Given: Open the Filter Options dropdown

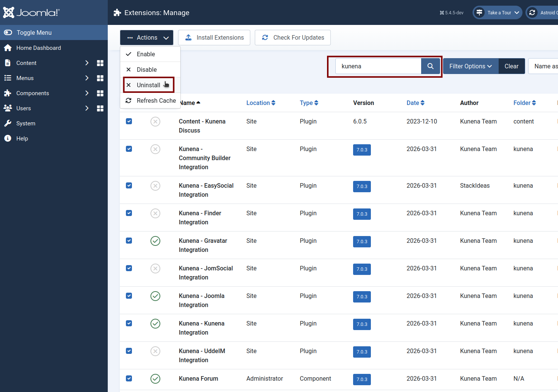Looking at the screenshot, I should 470,66.
